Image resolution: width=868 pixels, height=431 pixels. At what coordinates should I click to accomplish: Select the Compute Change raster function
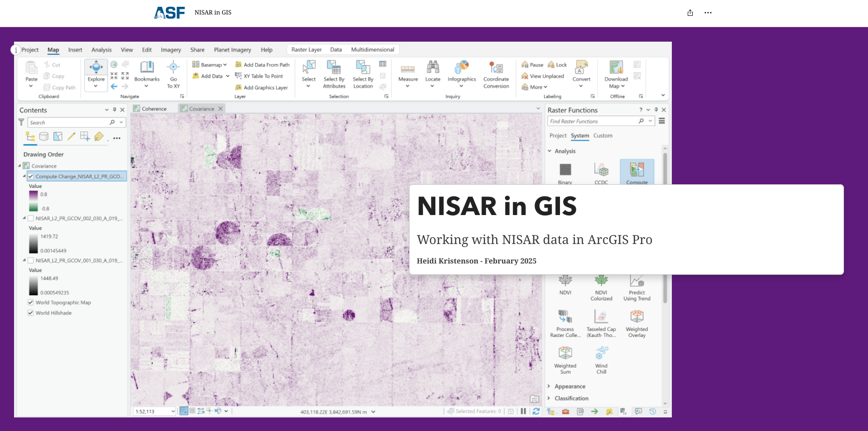click(637, 172)
